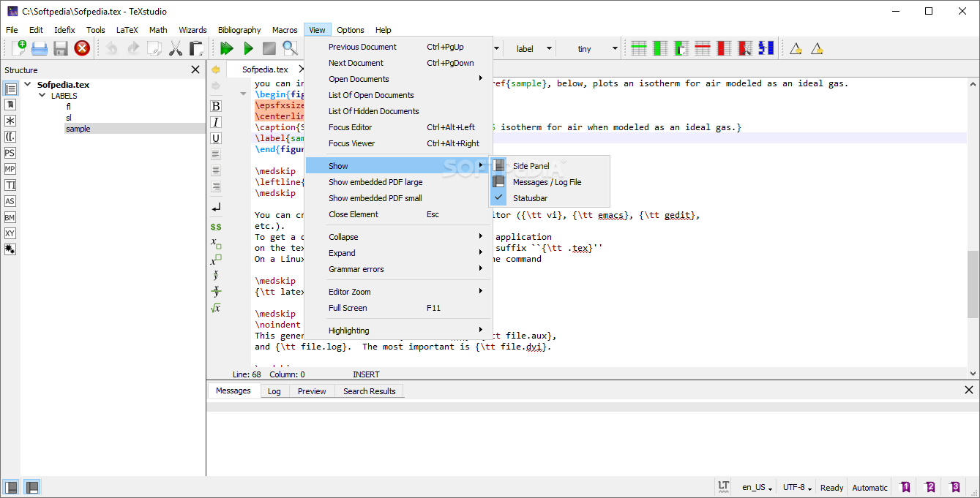Apply underline with the U icon
This screenshot has height=498, width=980.
(x=216, y=138)
